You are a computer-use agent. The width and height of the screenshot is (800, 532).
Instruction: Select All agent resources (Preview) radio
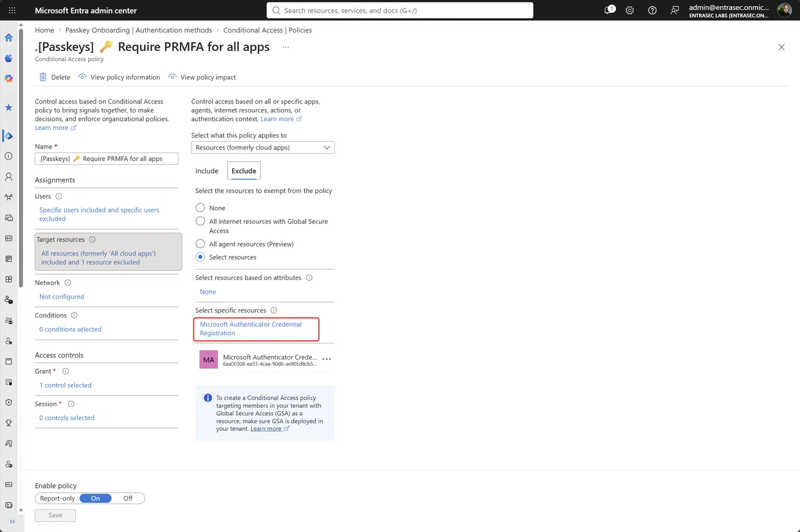200,244
